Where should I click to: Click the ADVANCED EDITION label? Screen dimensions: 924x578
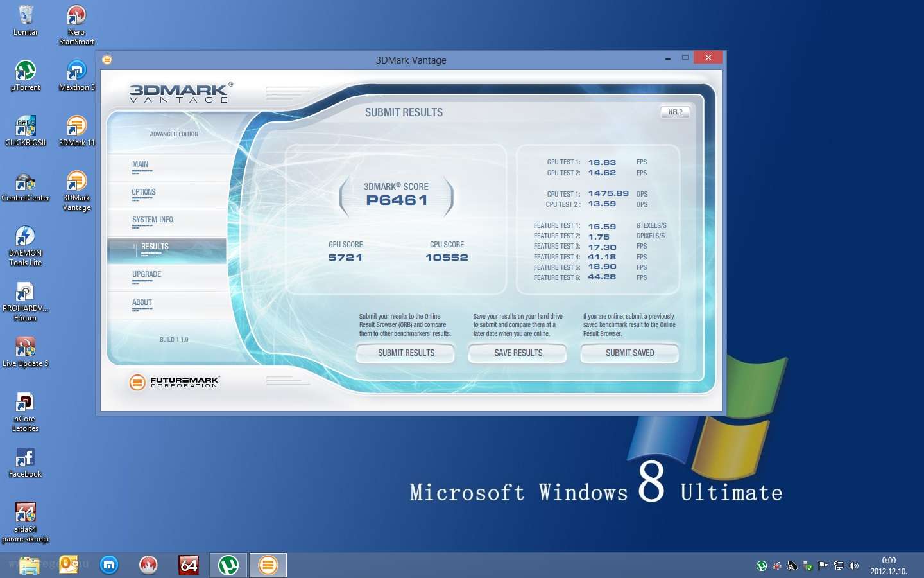tap(174, 134)
